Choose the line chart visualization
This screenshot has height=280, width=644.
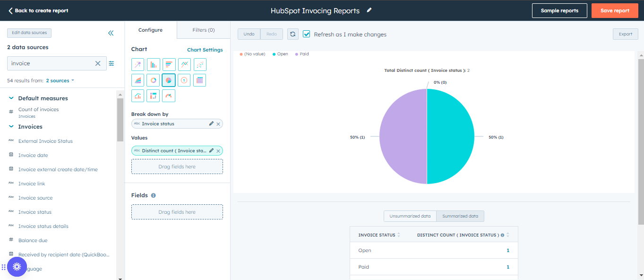coord(184,64)
